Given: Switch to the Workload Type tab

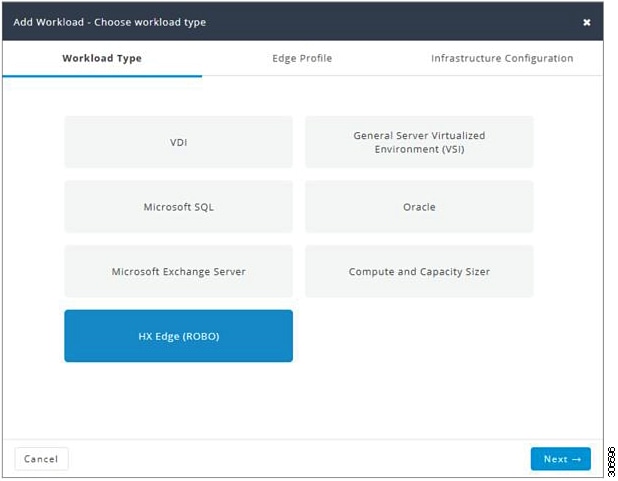Looking at the screenshot, I should pos(102,58).
